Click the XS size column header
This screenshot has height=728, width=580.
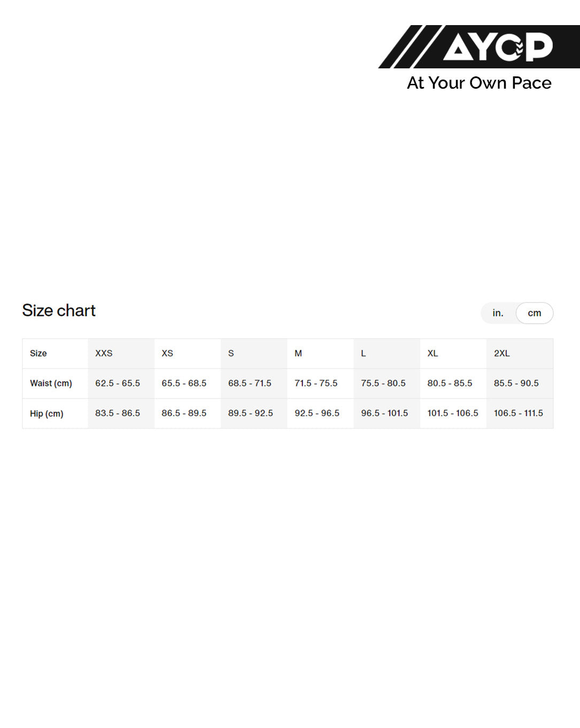(167, 354)
